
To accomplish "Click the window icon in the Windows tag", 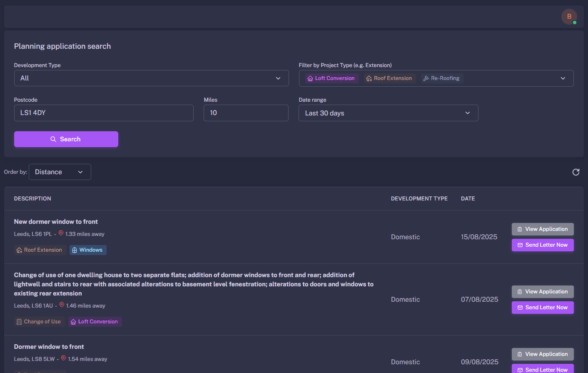I will pyautogui.click(x=74, y=250).
